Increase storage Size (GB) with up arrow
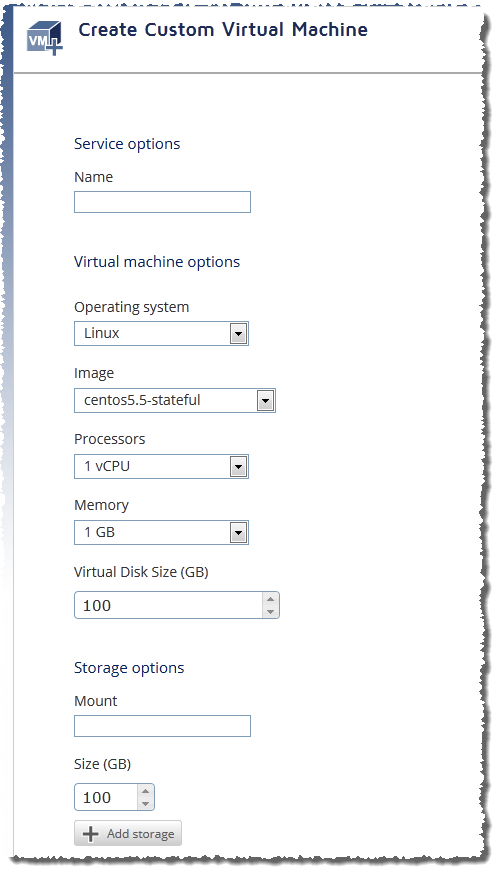Image resolution: width=501 pixels, height=878 pixels. click(145, 791)
